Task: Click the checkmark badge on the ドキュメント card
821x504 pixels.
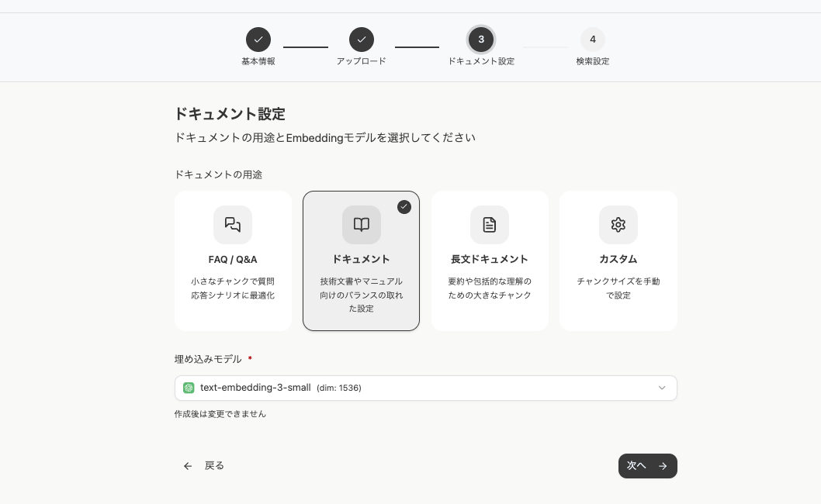Action: coord(404,207)
